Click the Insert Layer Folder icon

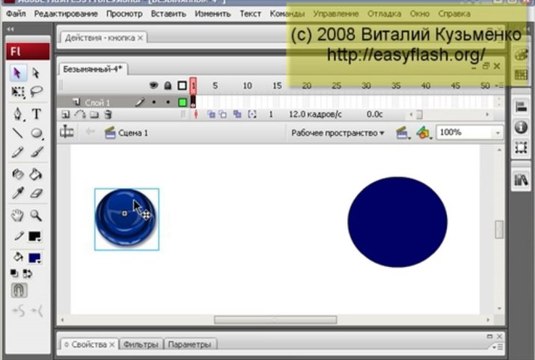point(94,115)
